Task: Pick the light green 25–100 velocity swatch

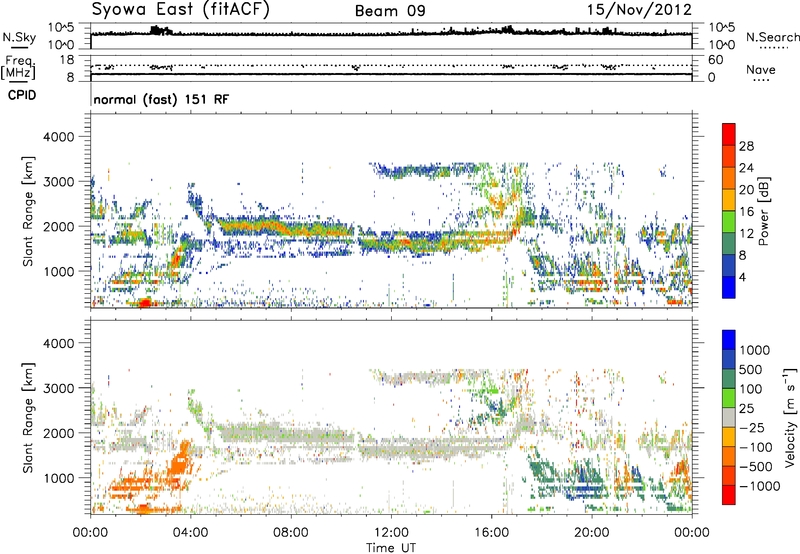Action: point(729,398)
